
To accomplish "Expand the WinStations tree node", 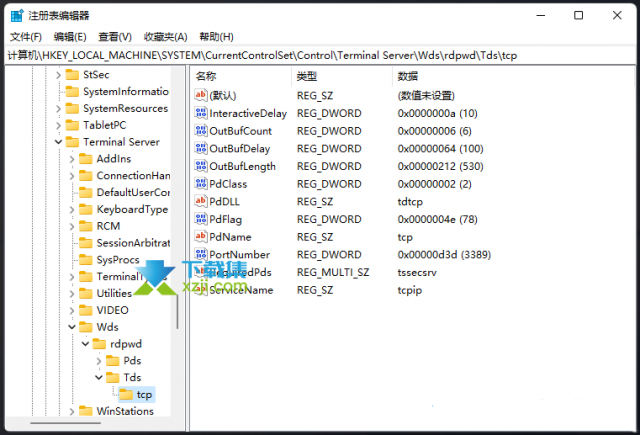I will (x=72, y=411).
